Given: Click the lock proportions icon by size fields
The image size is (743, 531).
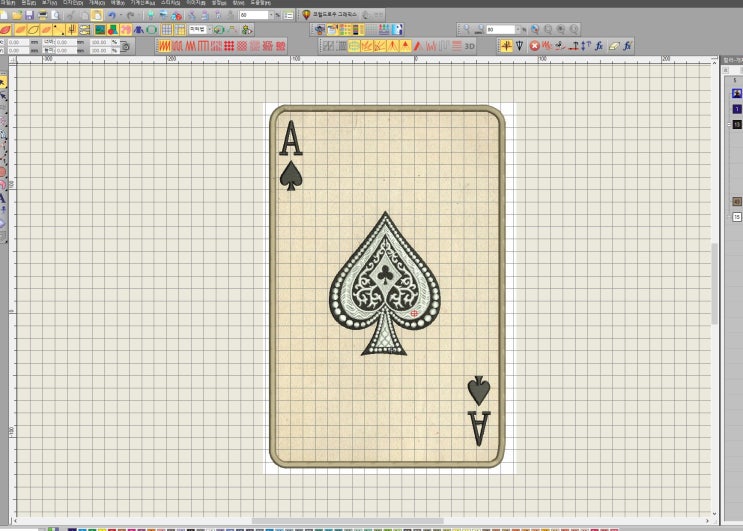Looking at the screenshot, I should point(125,46).
